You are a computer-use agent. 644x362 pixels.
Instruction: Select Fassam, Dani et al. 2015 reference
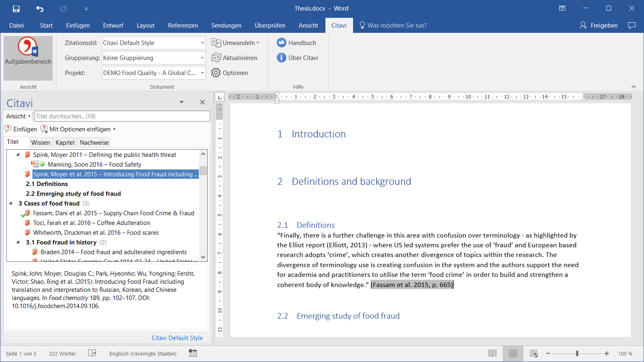(114, 213)
